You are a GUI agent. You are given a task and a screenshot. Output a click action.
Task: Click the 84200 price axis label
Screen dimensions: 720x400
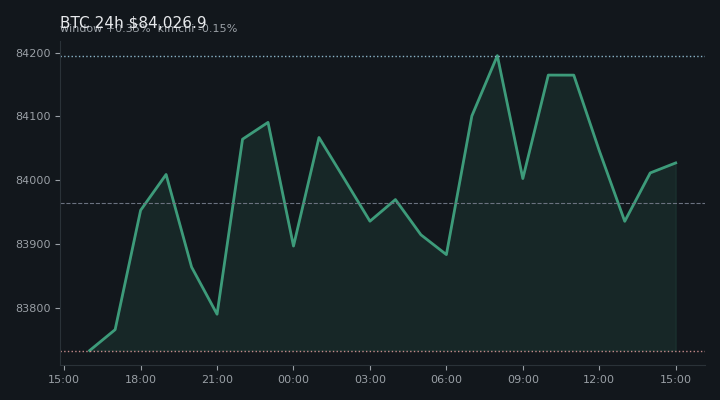[33, 53]
